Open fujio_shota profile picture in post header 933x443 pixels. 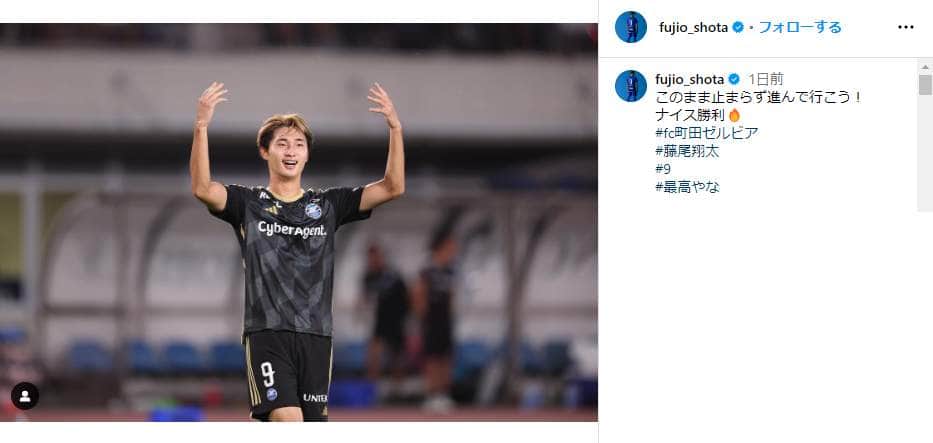[631, 27]
